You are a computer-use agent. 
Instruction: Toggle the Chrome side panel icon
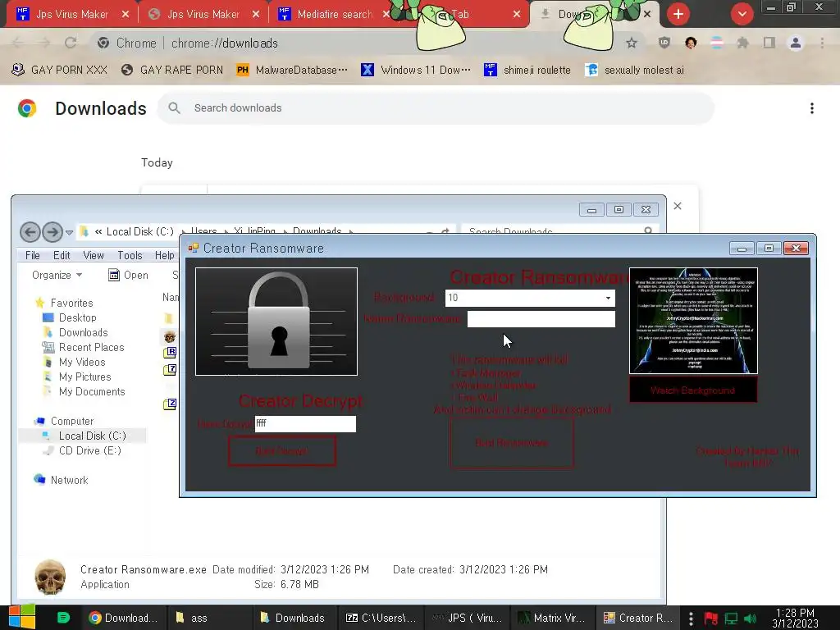pos(769,43)
